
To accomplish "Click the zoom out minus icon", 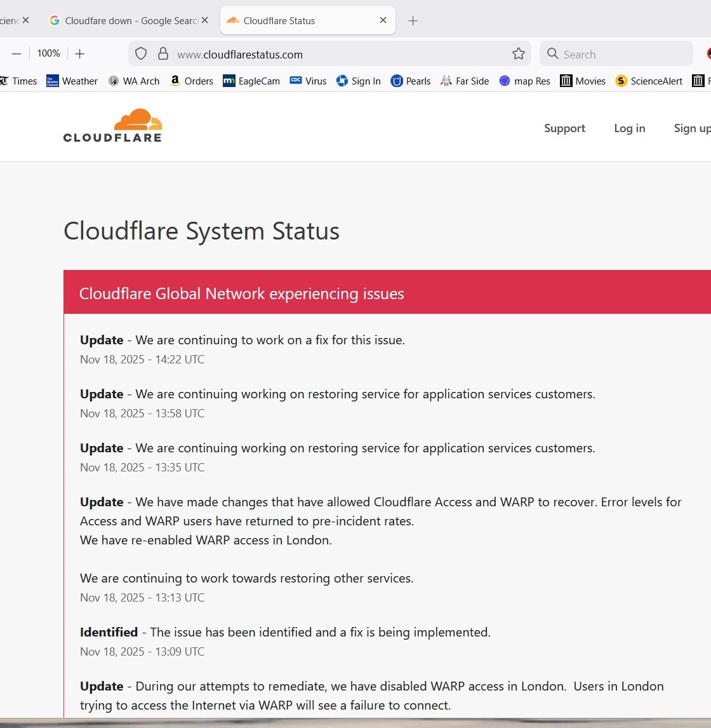I will [x=17, y=54].
